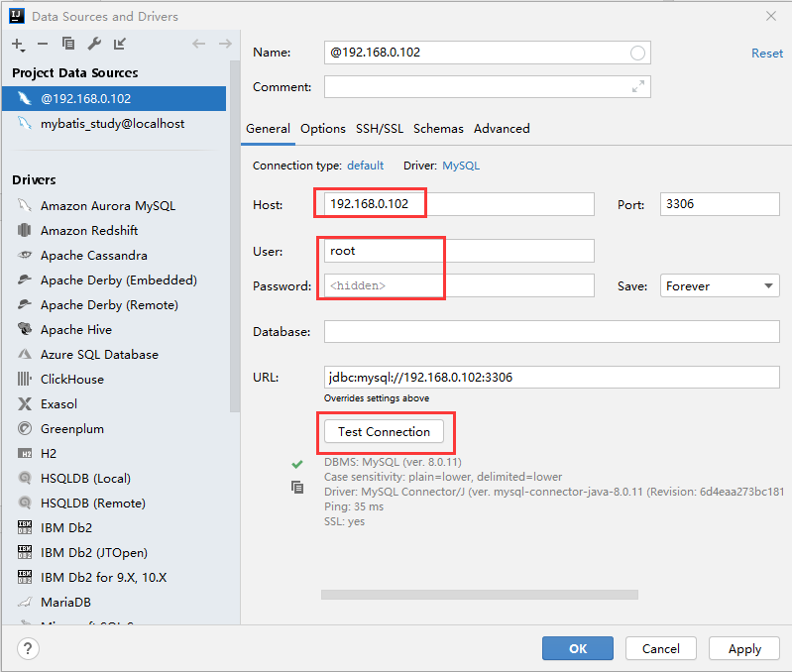Click the MySQL driver link
Screen dimensions: 792x672
point(461,166)
